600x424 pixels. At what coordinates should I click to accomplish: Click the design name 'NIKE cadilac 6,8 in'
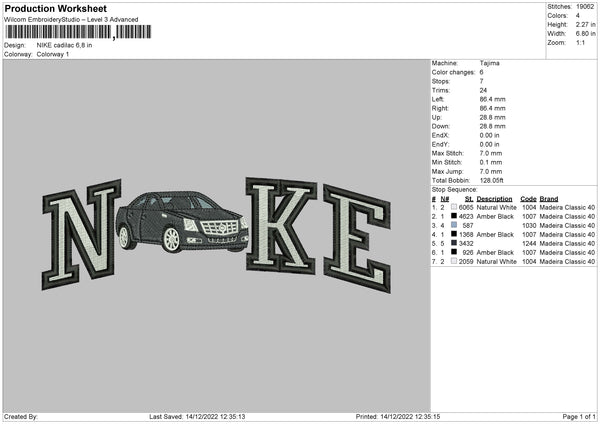[x=64, y=45]
